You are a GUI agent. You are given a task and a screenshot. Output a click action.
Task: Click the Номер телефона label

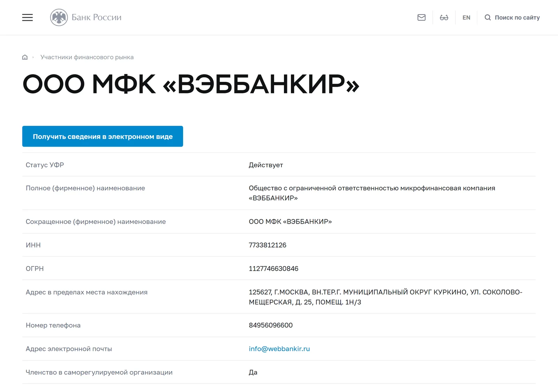point(53,325)
